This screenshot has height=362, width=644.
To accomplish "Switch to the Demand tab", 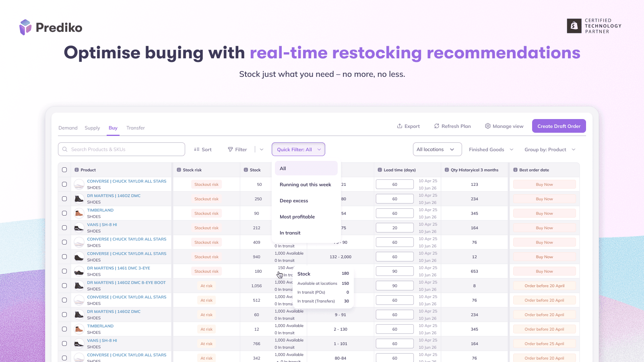I will click(68, 128).
